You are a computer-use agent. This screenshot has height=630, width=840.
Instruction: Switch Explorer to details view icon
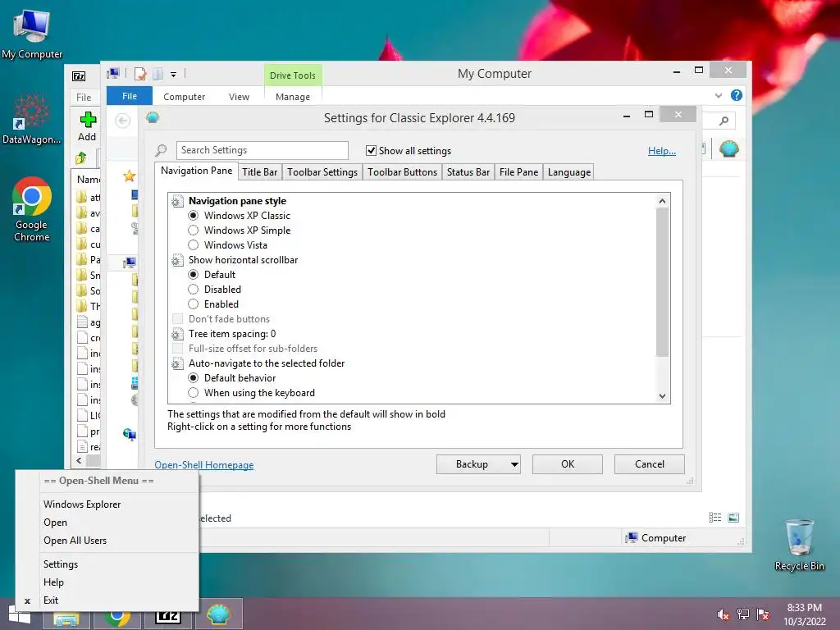(x=714, y=518)
